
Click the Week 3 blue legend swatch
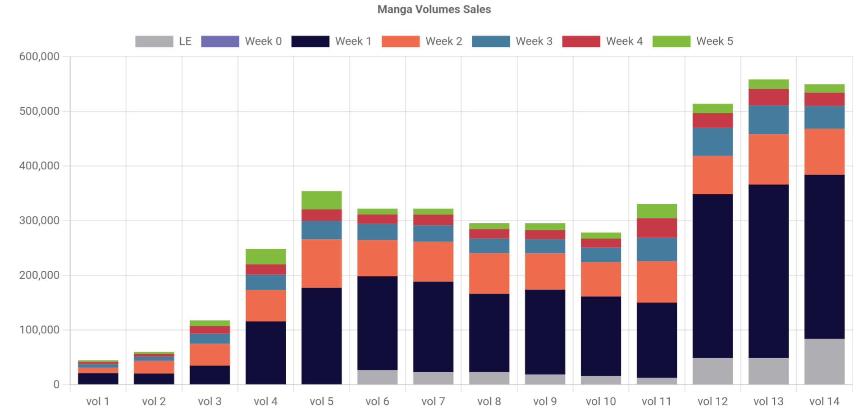pos(491,41)
